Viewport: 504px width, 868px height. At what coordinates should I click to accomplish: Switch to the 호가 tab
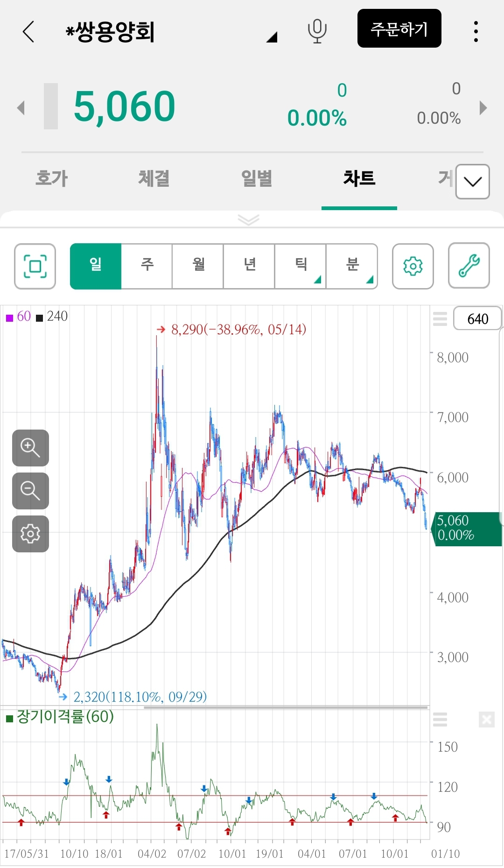tap(52, 178)
